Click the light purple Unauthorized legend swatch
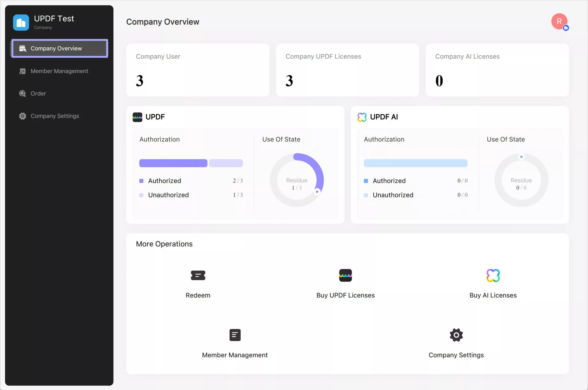Image resolution: width=588 pixels, height=390 pixels. pyautogui.click(x=141, y=195)
